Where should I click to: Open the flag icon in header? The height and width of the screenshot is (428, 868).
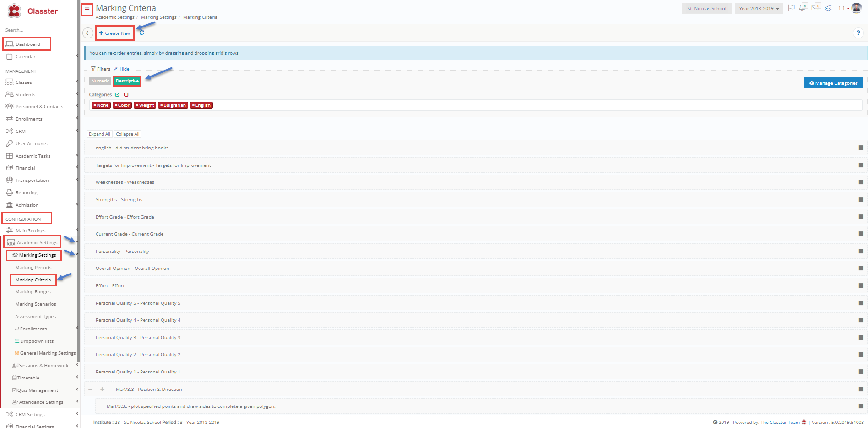click(791, 8)
